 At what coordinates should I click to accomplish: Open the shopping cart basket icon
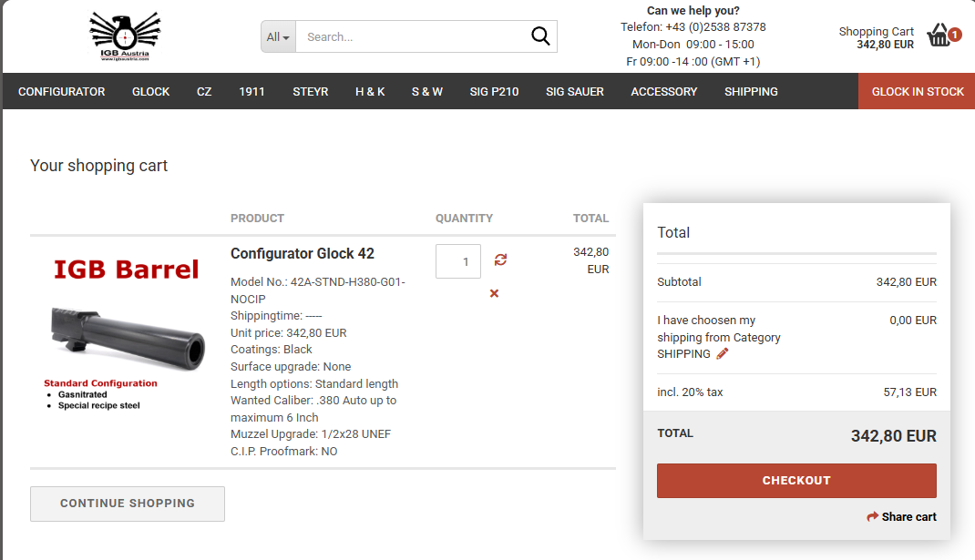click(x=939, y=36)
